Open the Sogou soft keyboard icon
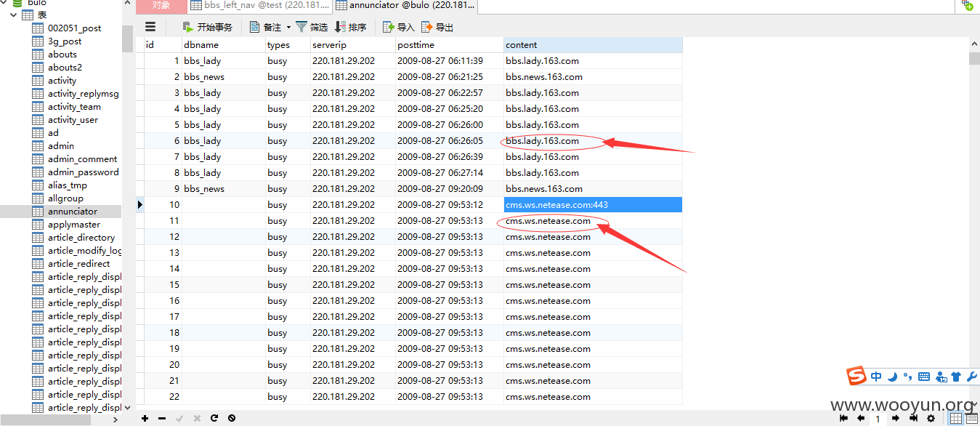 924,377
